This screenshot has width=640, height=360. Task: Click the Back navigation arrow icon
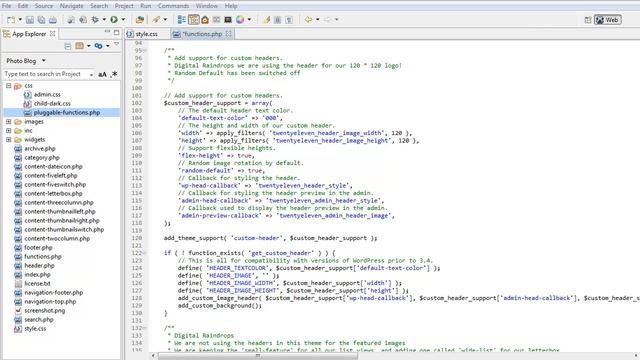309,20
